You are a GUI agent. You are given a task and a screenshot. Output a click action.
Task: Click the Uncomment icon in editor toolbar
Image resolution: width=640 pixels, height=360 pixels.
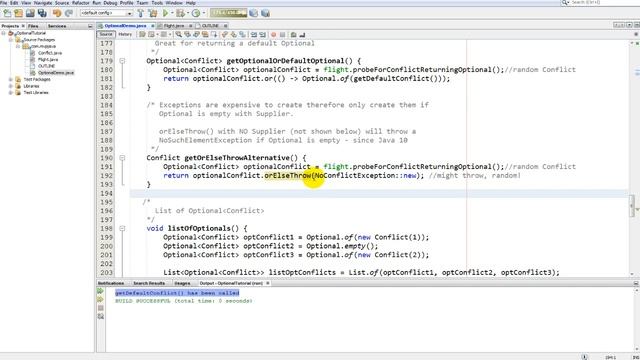point(302,35)
